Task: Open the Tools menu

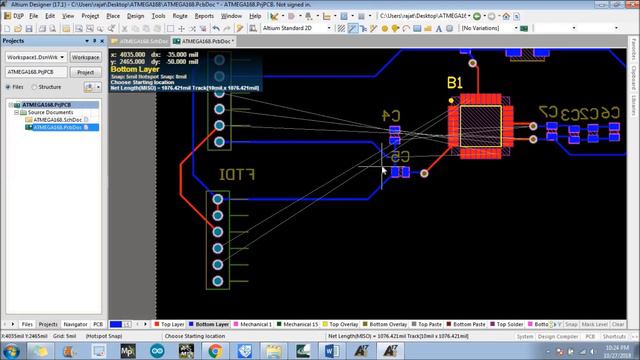Action: point(158,16)
